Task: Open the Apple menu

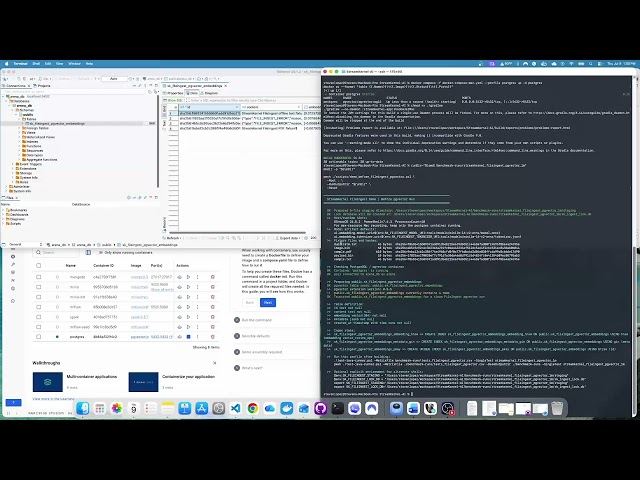Action: click(7, 64)
